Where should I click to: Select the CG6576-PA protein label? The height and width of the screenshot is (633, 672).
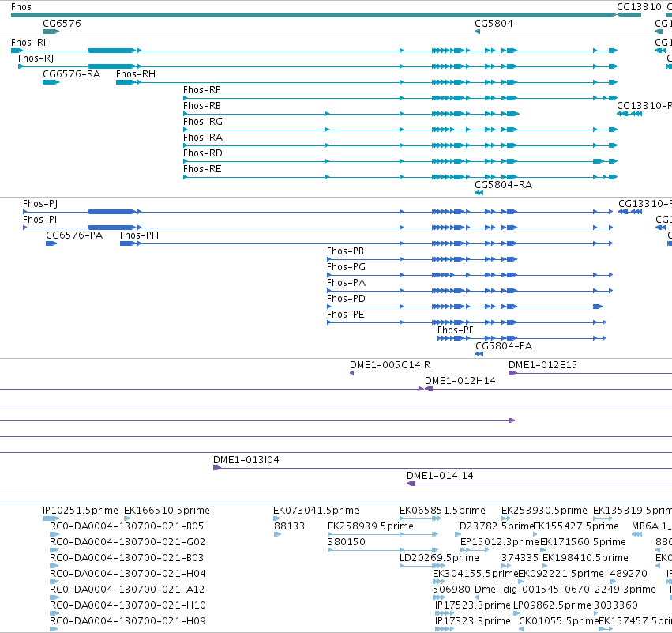pyautogui.click(x=74, y=235)
